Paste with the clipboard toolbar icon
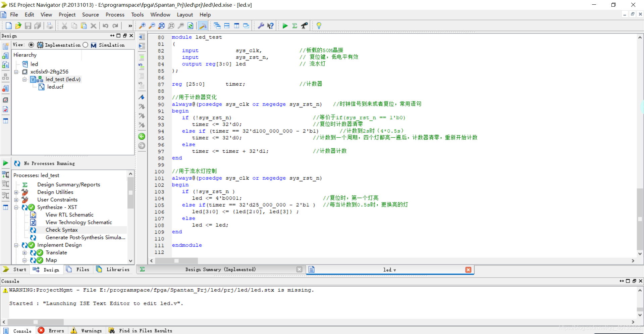The image size is (644, 334). (x=84, y=26)
